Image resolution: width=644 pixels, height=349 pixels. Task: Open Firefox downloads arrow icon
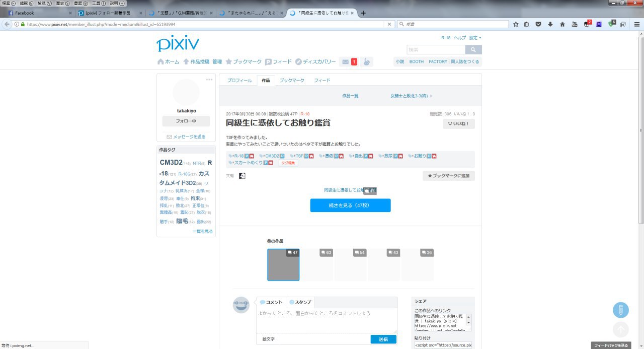[550, 24]
